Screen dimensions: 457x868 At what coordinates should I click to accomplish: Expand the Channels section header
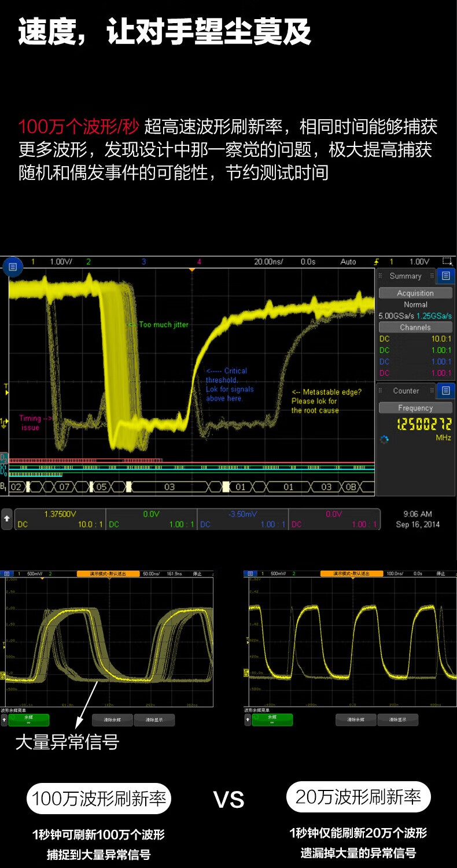click(x=415, y=327)
